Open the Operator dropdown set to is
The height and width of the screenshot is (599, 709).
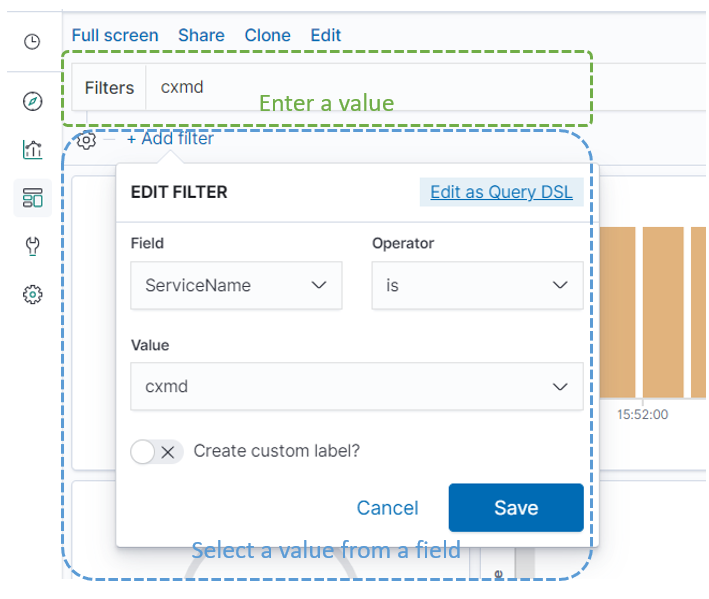pos(476,285)
